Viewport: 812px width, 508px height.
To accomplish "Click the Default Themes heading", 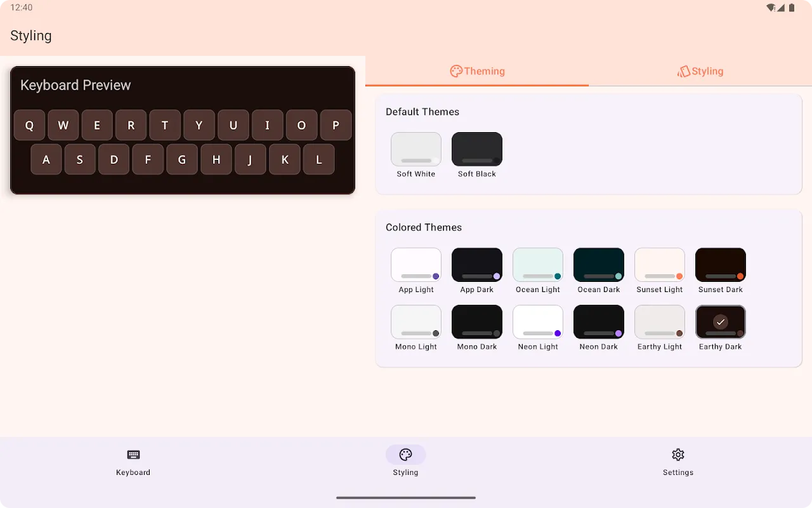I will click(422, 112).
